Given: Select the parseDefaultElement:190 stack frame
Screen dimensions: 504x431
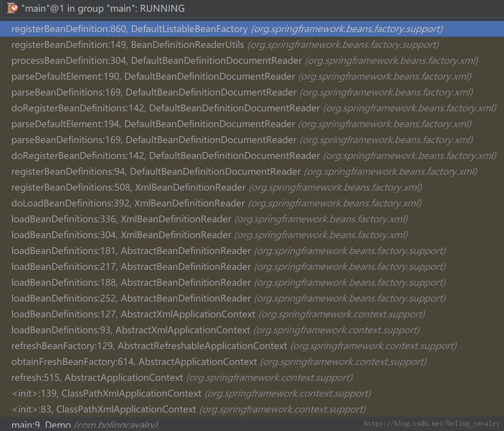Looking at the screenshot, I should tap(252, 76).
